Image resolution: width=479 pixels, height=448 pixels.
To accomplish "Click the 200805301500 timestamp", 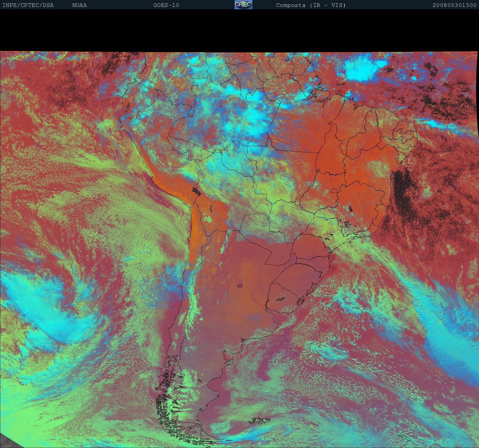I will tap(454, 5).
